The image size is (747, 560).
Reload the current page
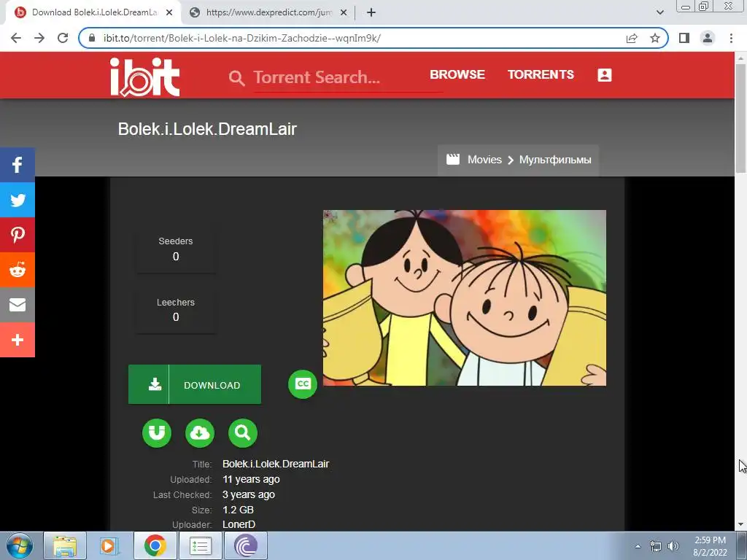pyautogui.click(x=63, y=38)
